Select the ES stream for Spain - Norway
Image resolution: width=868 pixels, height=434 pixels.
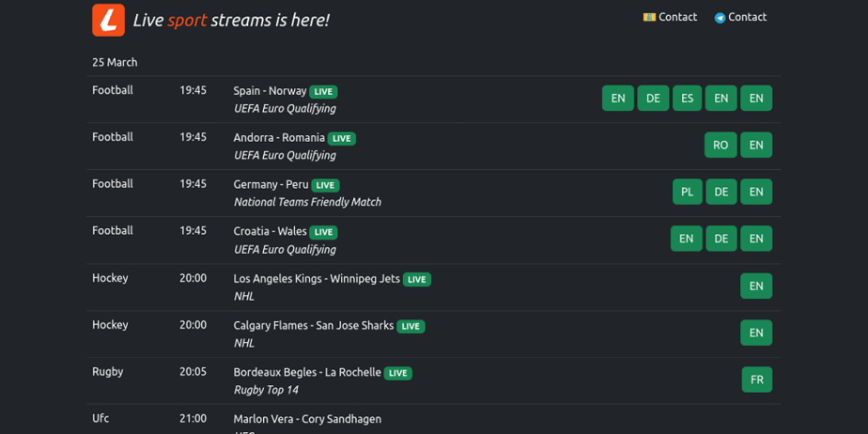pyautogui.click(x=687, y=98)
